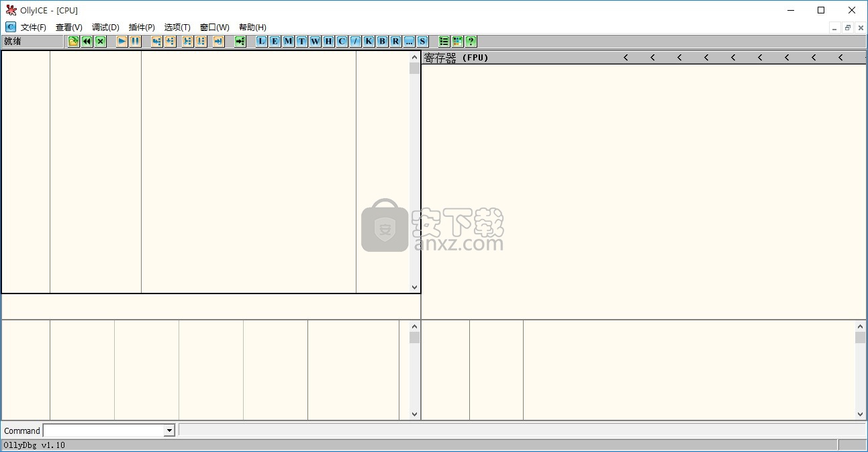Click disassembly pane scroll down arrow
This screenshot has width=868, height=452.
coord(414,287)
